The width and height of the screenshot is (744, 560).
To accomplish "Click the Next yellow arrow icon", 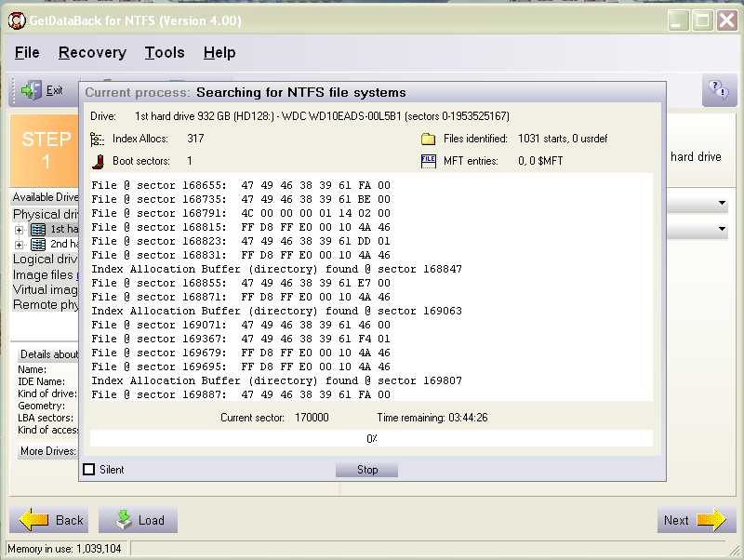I will [x=711, y=520].
